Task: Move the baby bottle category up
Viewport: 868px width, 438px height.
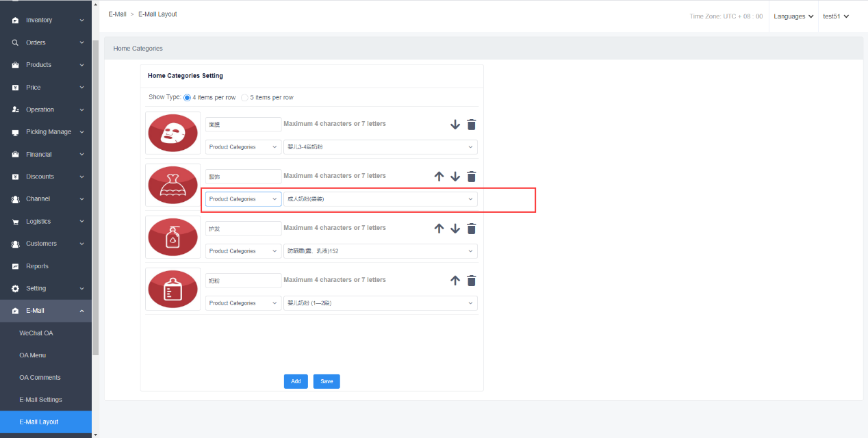Action: tap(455, 281)
